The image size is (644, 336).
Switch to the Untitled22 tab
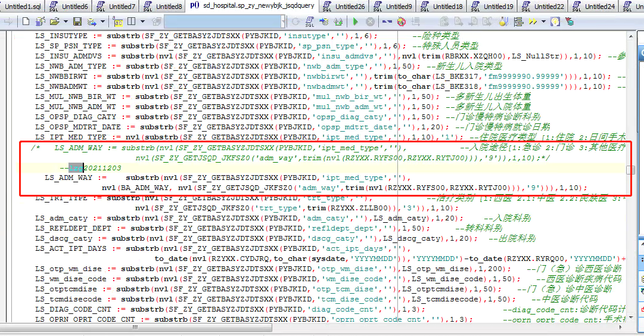542,6
